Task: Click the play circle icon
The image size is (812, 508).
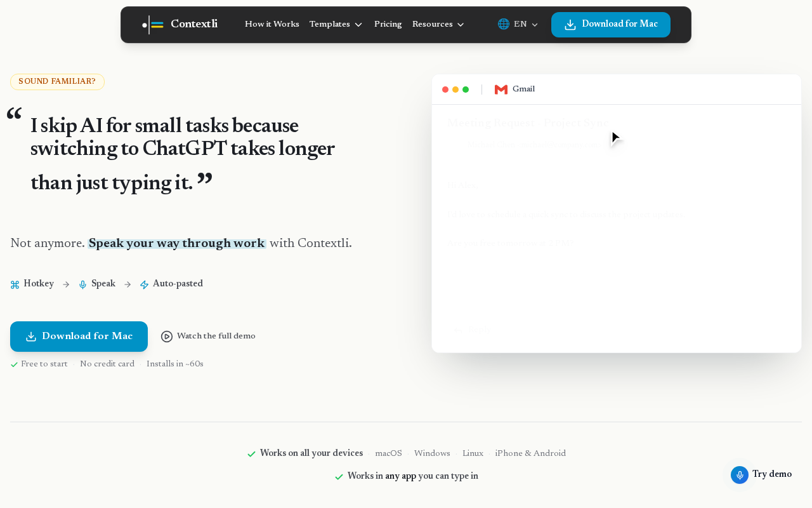Action: tap(167, 337)
